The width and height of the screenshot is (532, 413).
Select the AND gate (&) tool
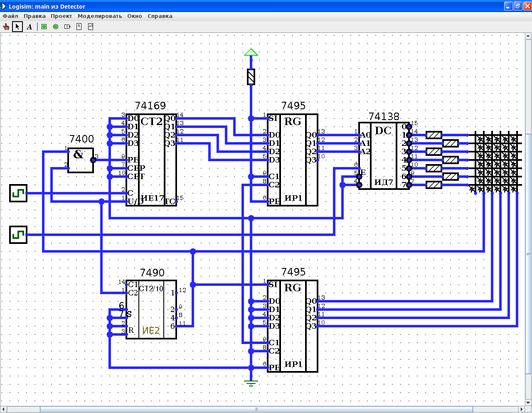(x=79, y=27)
